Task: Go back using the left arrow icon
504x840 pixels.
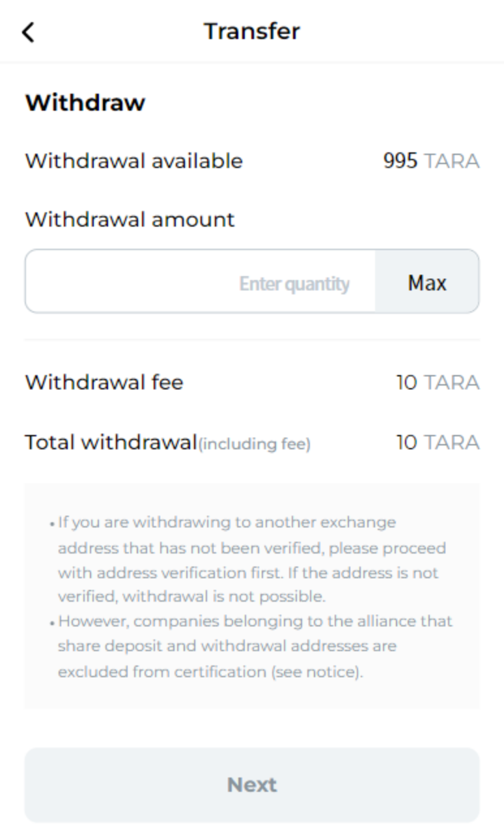Action: click(x=28, y=32)
